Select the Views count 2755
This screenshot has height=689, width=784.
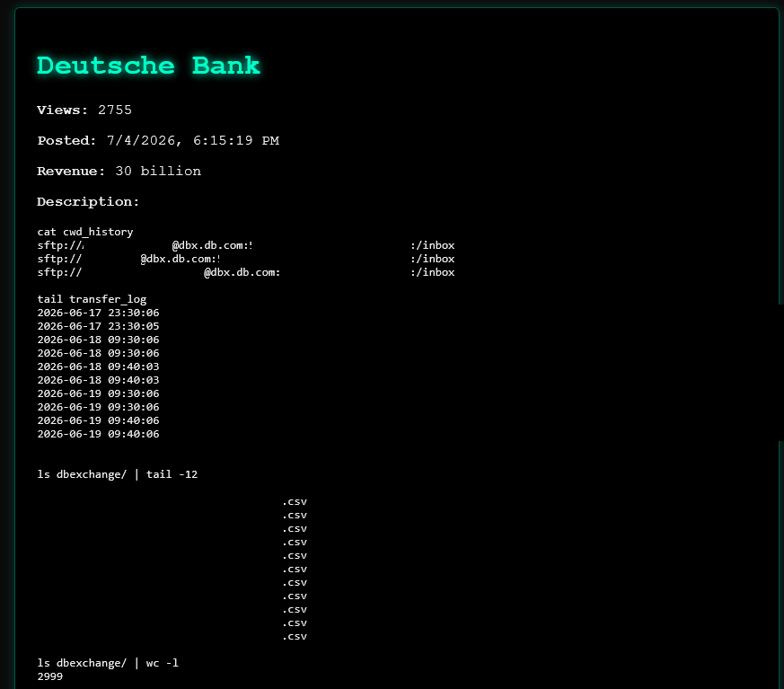pyautogui.click(x=114, y=110)
